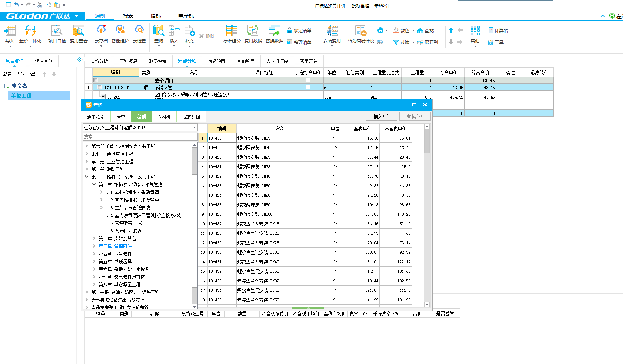Launch 智能组价 smart pricing

click(120, 30)
